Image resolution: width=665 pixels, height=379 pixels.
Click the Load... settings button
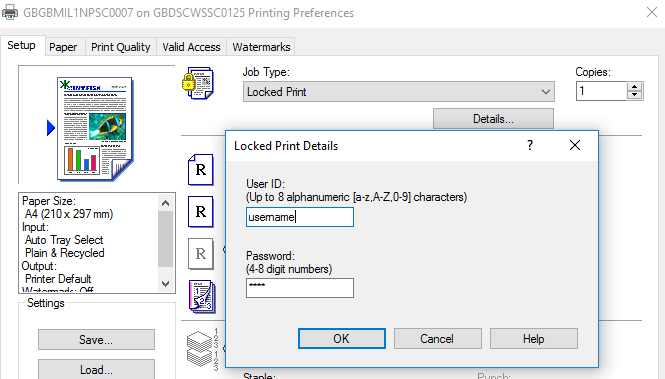96,369
